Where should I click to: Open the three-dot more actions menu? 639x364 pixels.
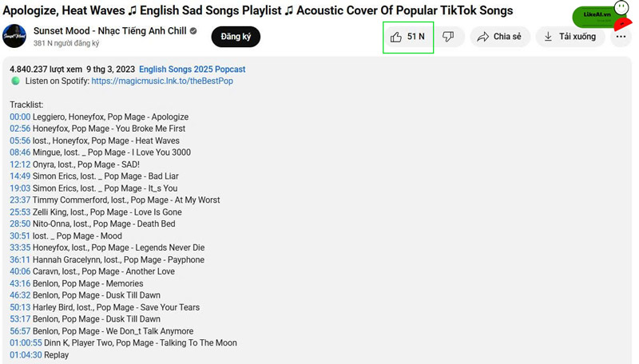tap(621, 37)
